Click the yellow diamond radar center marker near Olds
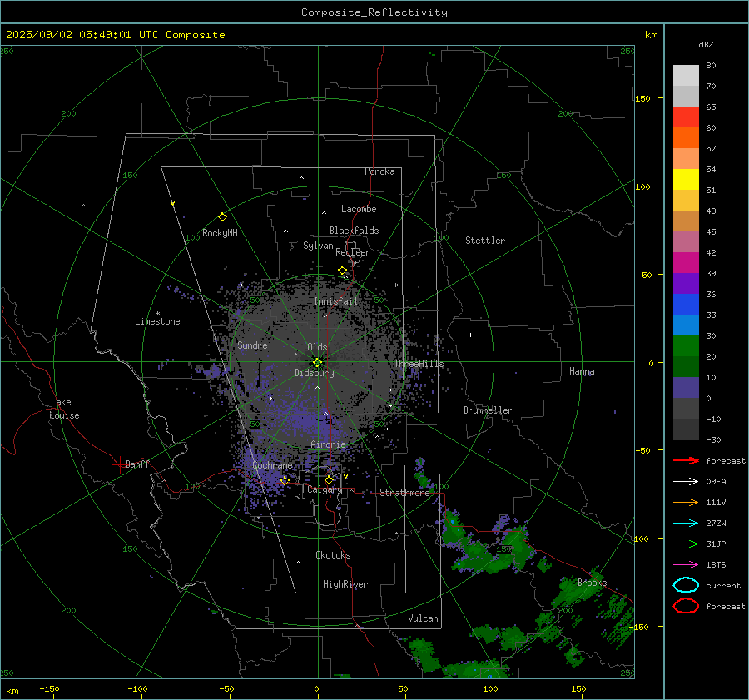The width and height of the screenshot is (749, 700). click(318, 363)
